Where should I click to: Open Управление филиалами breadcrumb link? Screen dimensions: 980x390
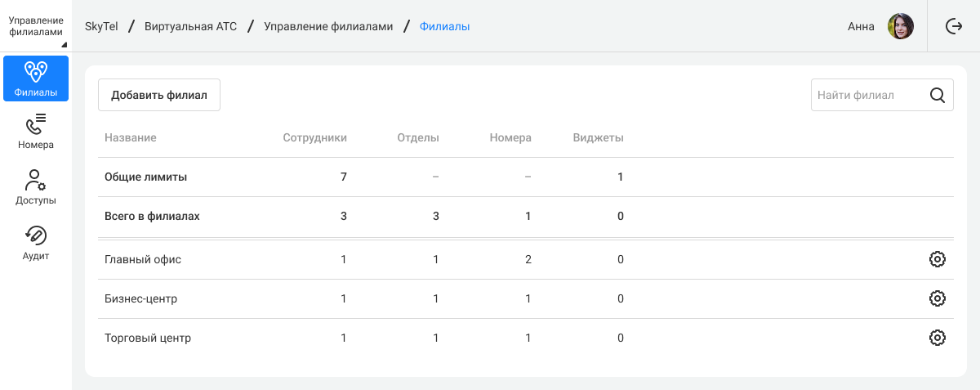tap(328, 26)
